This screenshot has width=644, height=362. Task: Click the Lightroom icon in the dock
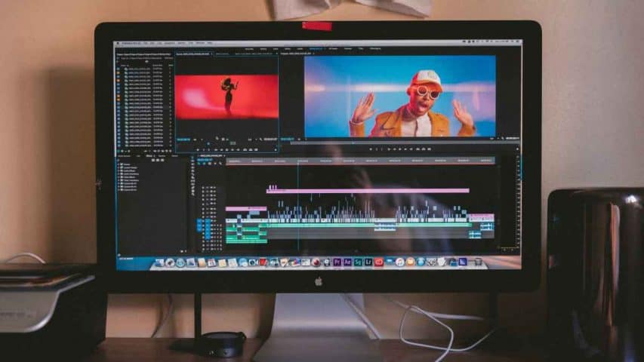point(368,262)
